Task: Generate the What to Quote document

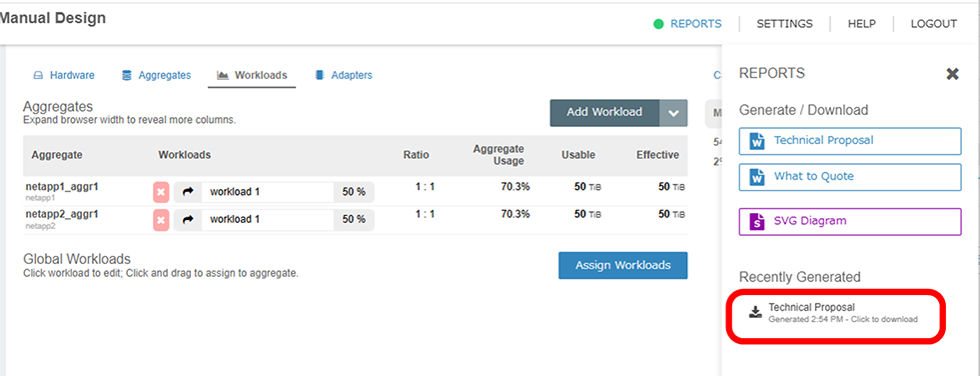Action: [x=850, y=177]
